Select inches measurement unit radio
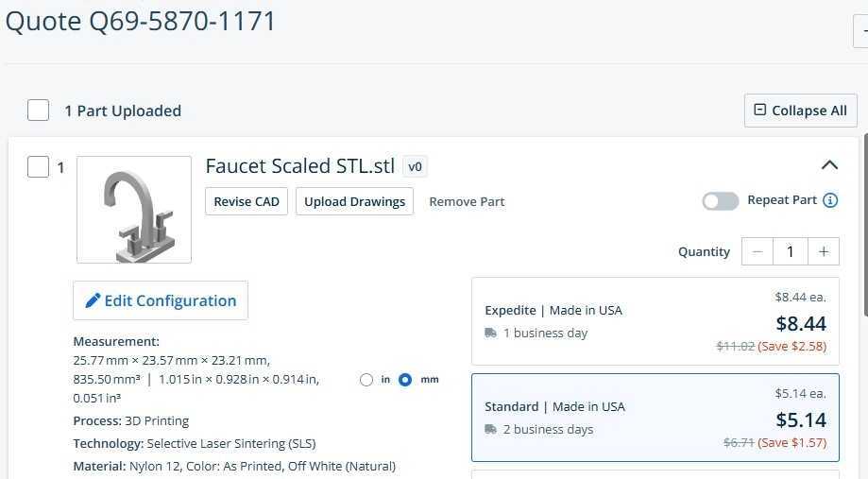 coord(366,380)
